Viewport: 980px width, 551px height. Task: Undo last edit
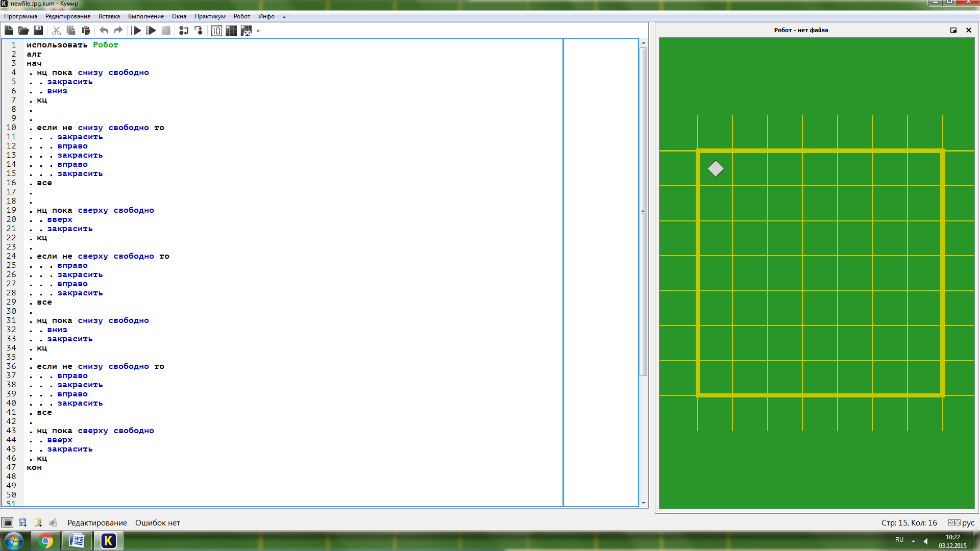[x=104, y=31]
